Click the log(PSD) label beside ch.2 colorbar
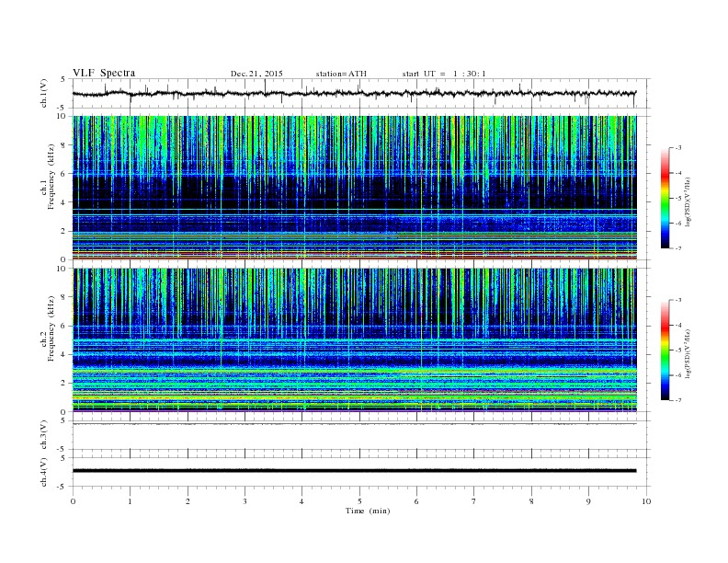 pos(688,354)
